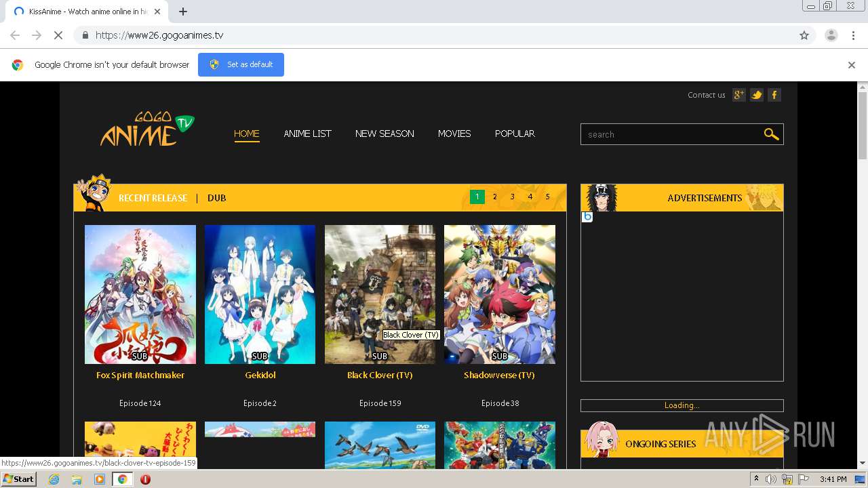Stop loading the page
This screenshot has height=488, width=868.
tap(58, 35)
